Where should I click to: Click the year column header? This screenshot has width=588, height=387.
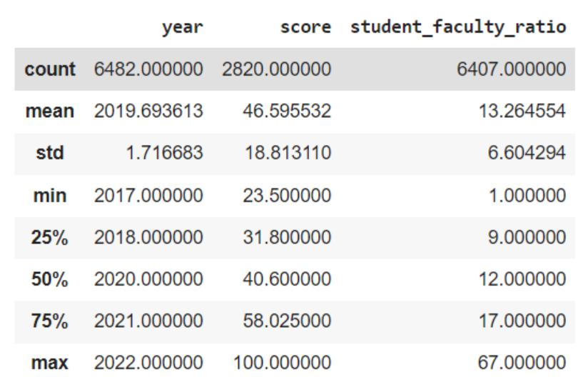[x=183, y=28]
